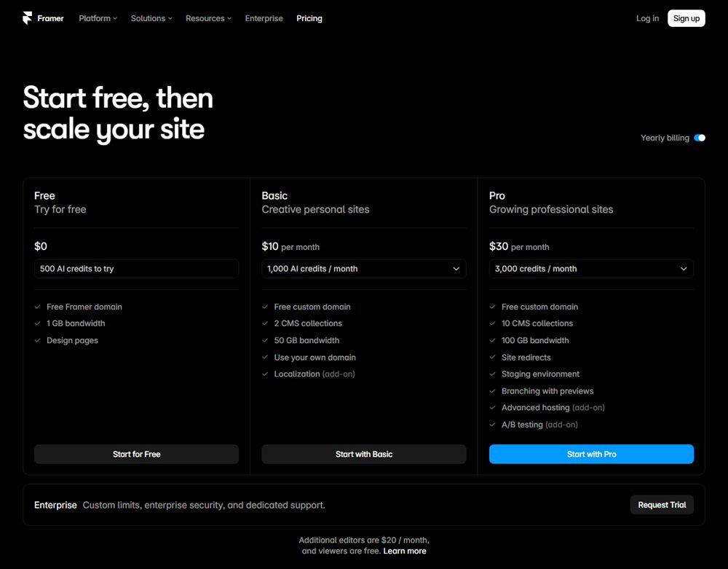
Task: Click the Pro plan title
Action: pos(496,195)
